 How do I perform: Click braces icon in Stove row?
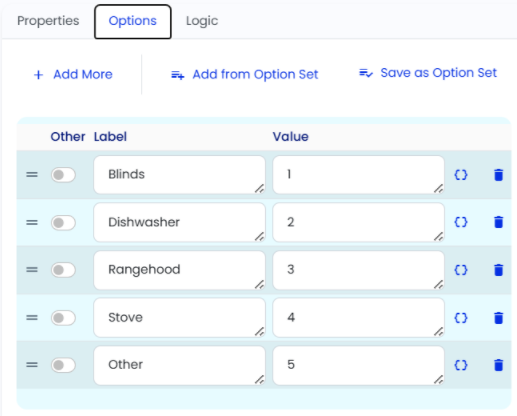pos(461,318)
